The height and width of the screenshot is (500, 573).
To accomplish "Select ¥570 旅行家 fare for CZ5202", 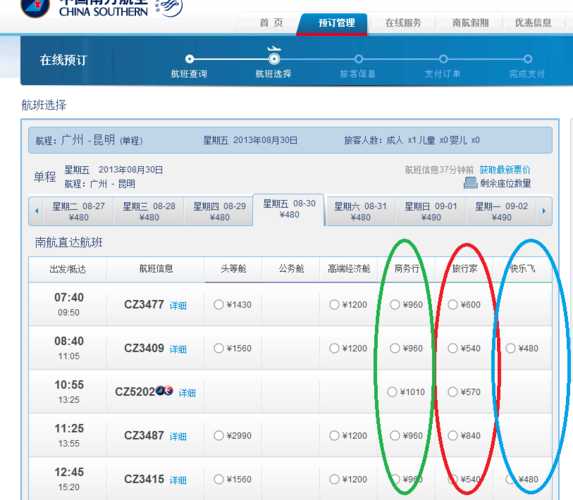I will 452,392.
